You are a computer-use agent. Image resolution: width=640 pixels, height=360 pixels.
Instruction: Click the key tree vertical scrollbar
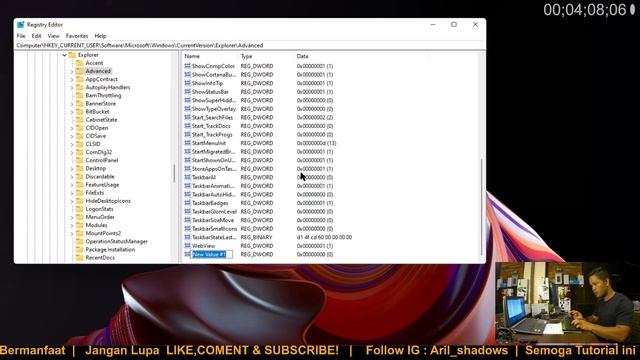[x=175, y=173]
